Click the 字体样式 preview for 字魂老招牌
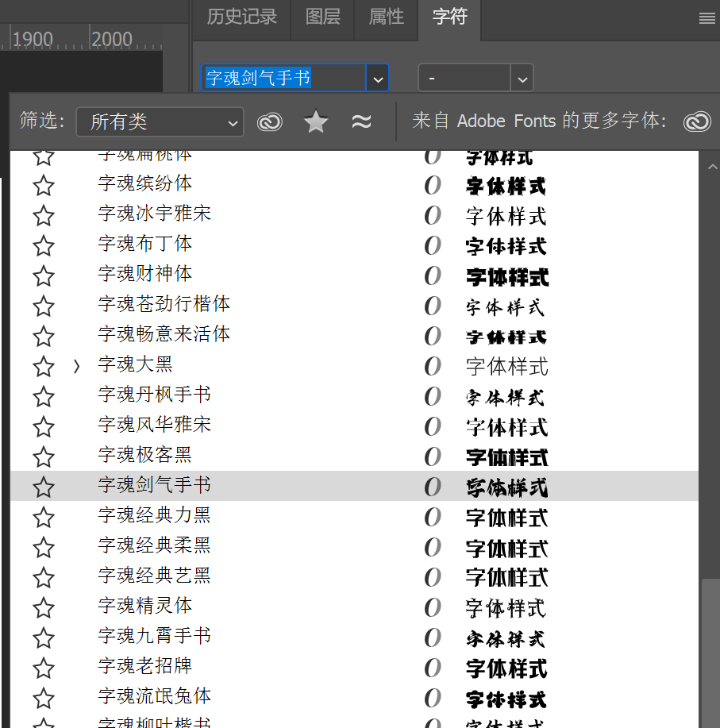Viewport: 720px width, 728px height. [506, 668]
